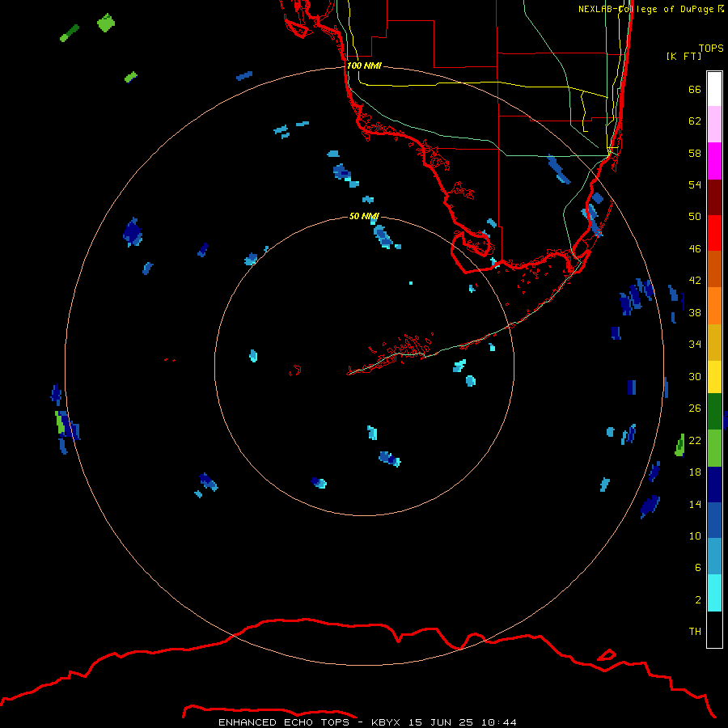
Task: Pick the cyan legend swatch
Action: tap(714, 593)
